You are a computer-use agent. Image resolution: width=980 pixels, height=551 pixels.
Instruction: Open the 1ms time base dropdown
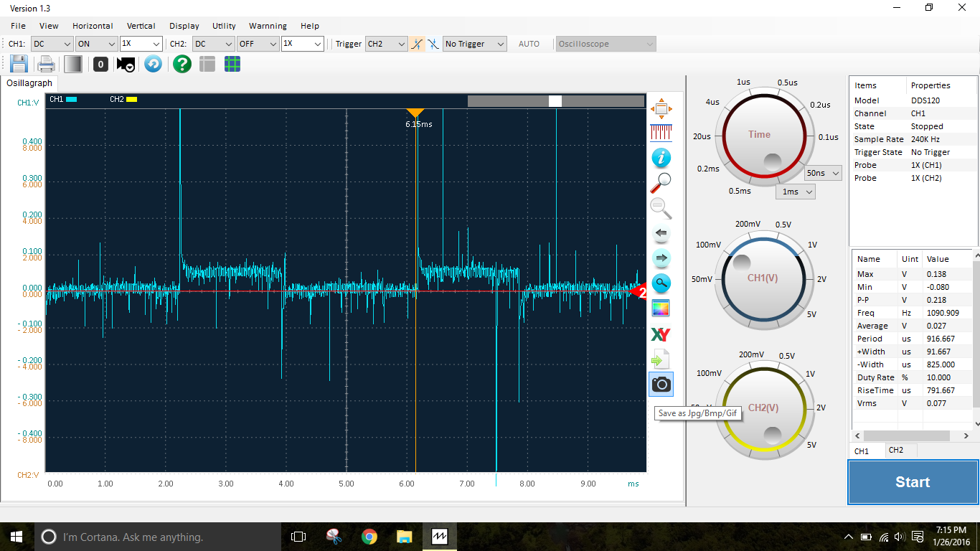click(796, 192)
